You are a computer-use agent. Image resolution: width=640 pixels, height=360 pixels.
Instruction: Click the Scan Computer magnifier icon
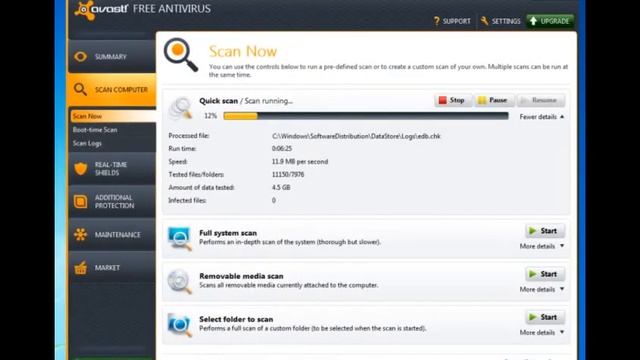(80, 89)
